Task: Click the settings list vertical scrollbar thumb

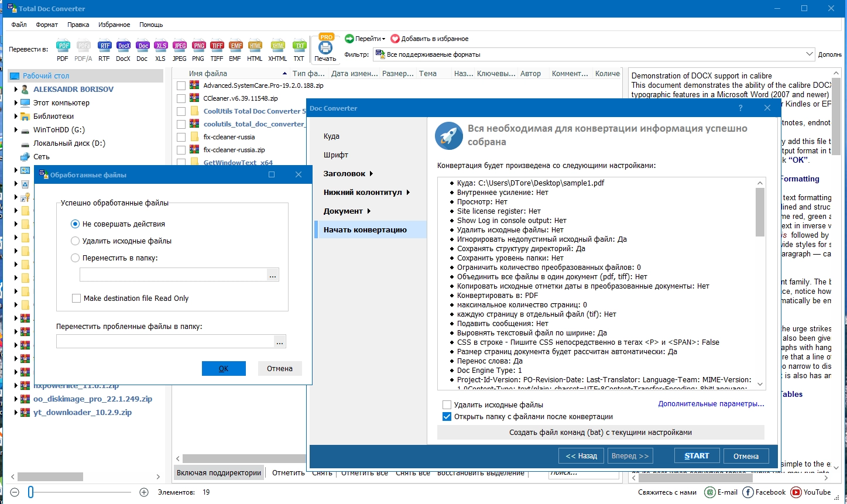Action: tap(760, 212)
